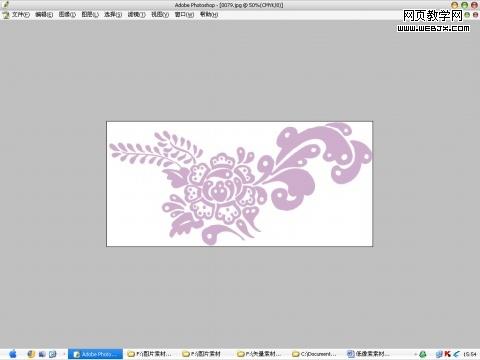Switch to the 'C:\Document...' taskbar window
This screenshot has height=360, width=480.
click(x=314, y=354)
